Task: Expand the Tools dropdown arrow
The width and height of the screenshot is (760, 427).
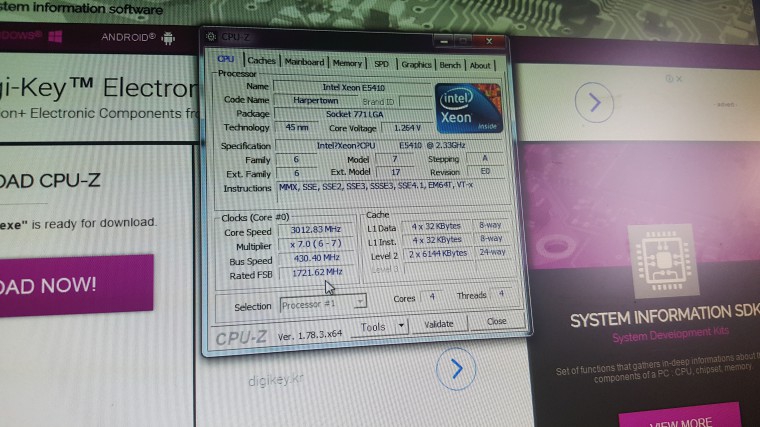Action: (x=401, y=326)
